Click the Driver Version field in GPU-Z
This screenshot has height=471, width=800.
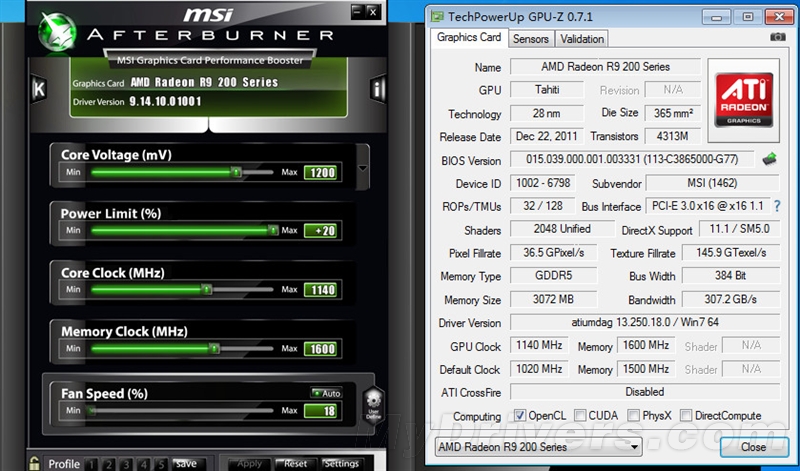pyautogui.click(x=645, y=322)
